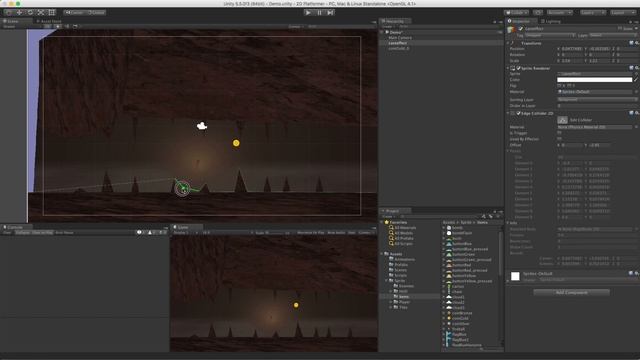Open All Materials favorite search

click(405, 228)
